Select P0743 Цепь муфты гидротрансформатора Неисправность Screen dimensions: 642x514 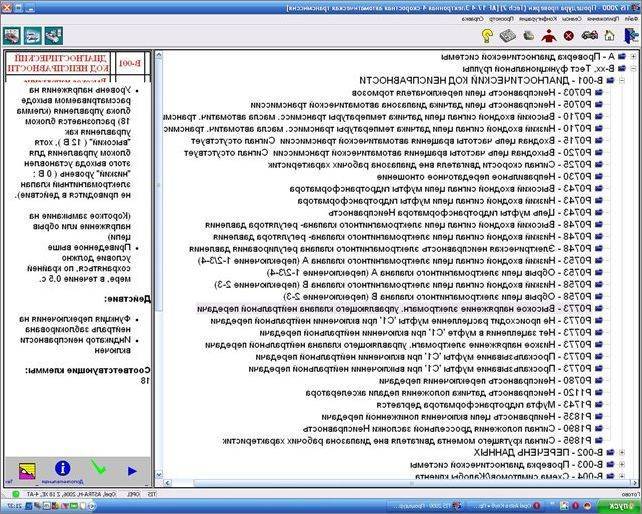[461, 213]
